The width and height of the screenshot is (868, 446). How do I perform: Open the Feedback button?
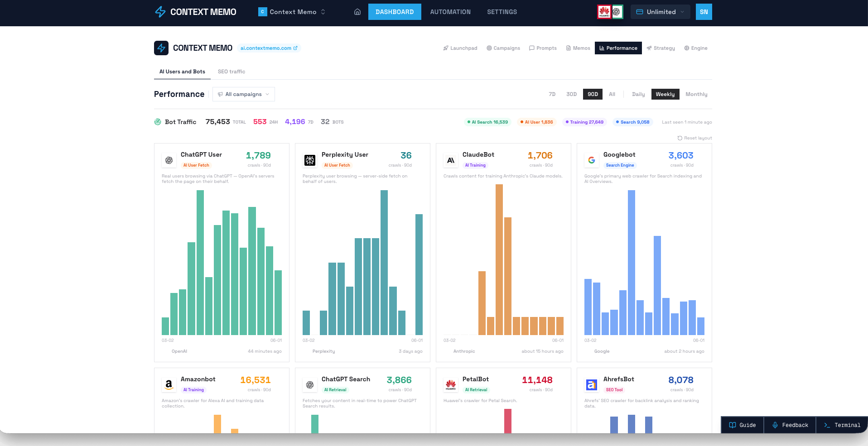pyautogui.click(x=790, y=425)
